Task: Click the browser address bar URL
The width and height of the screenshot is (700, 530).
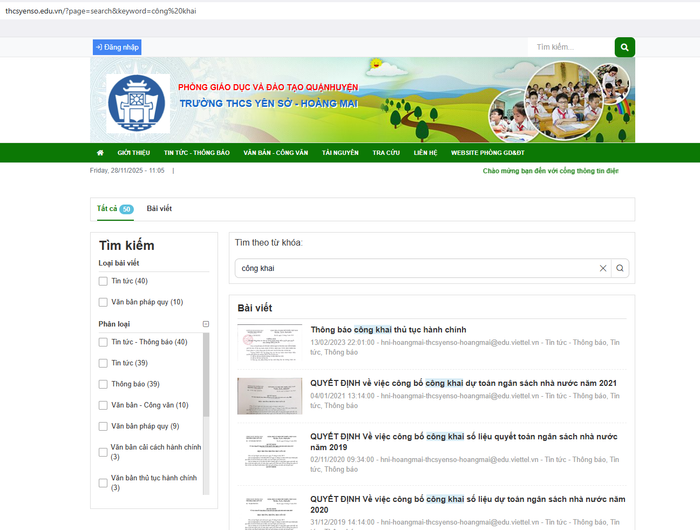Action: point(101,11)
